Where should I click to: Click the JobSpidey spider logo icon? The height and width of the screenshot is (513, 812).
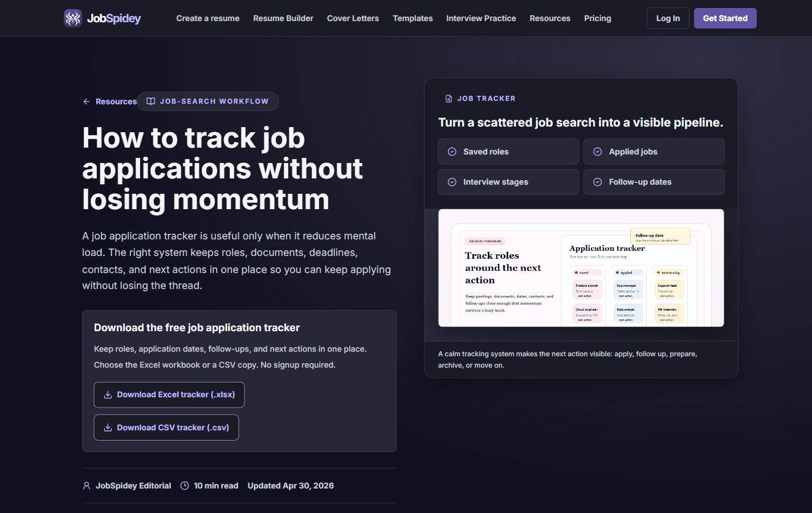coord(73,18)
